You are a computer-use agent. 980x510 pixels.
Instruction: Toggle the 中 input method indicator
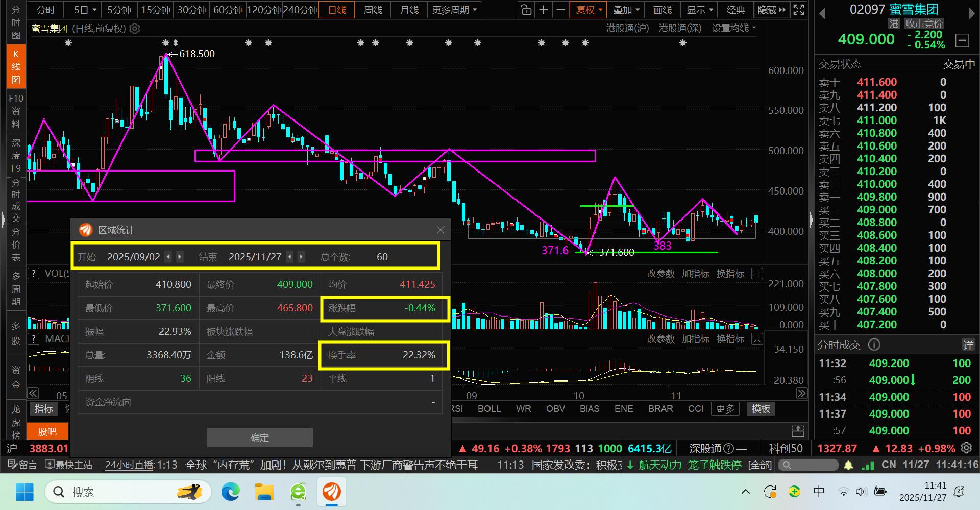coord(819,492)
